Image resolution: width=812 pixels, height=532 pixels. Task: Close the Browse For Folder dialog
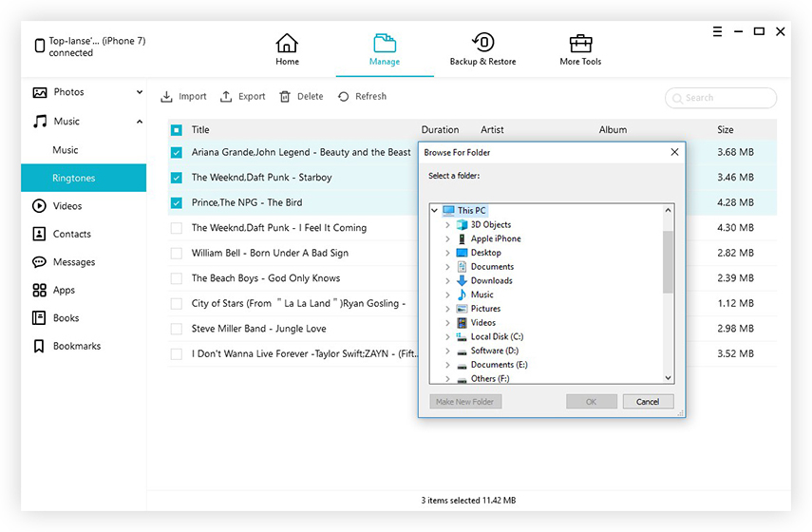674,152
